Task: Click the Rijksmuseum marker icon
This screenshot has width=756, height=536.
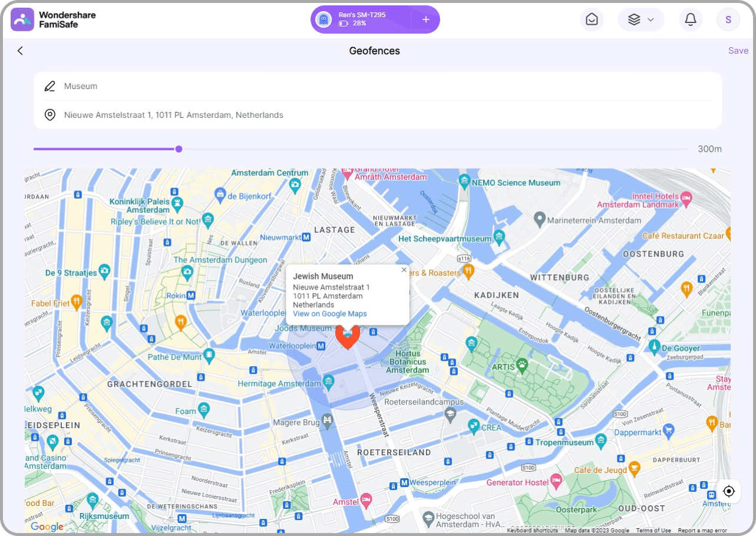Action: (93, 501)
